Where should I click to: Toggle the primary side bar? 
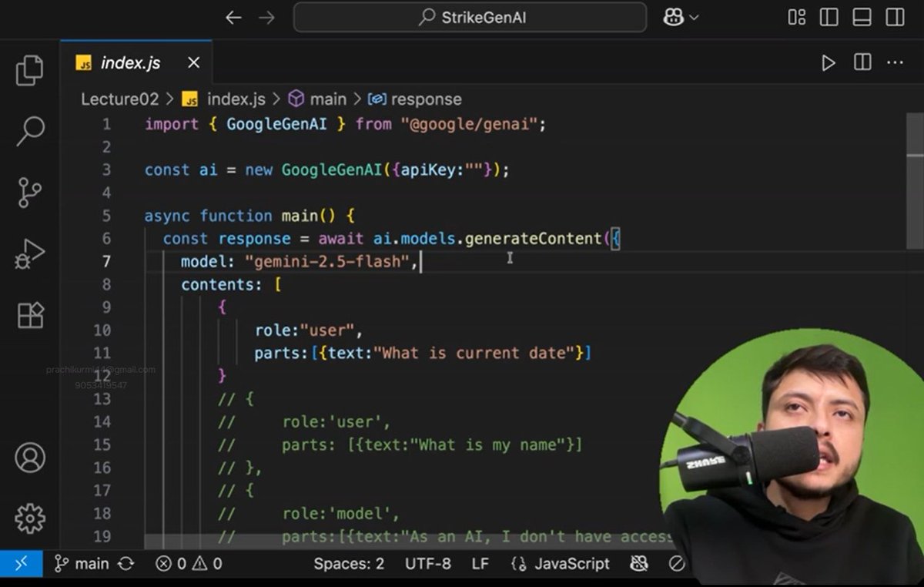coord(829,17)
